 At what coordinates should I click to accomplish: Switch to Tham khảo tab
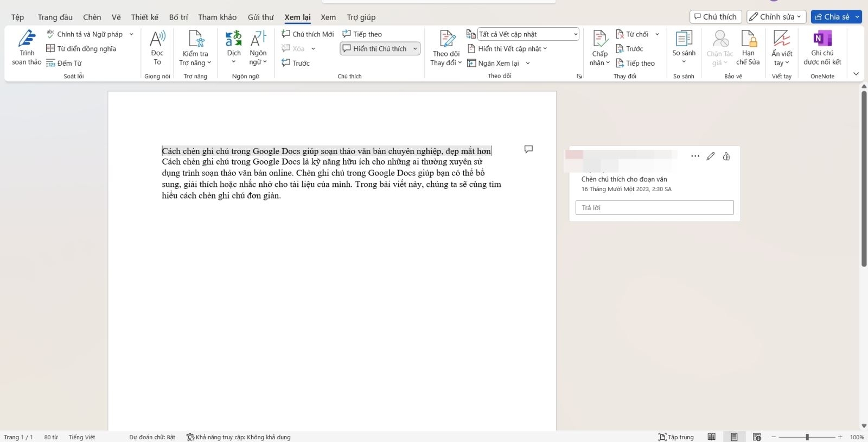217,17
